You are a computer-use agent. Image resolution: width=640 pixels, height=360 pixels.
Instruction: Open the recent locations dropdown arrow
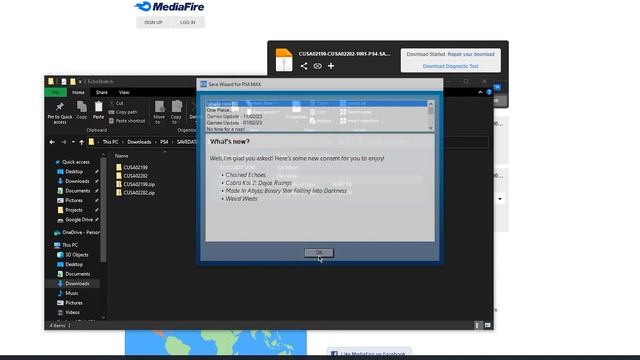(x=73, y=142)
